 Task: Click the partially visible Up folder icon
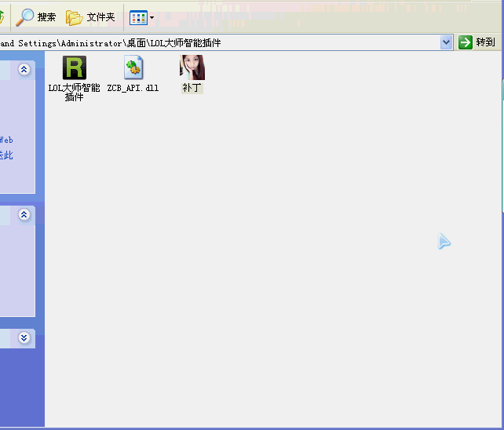[2, 16]
